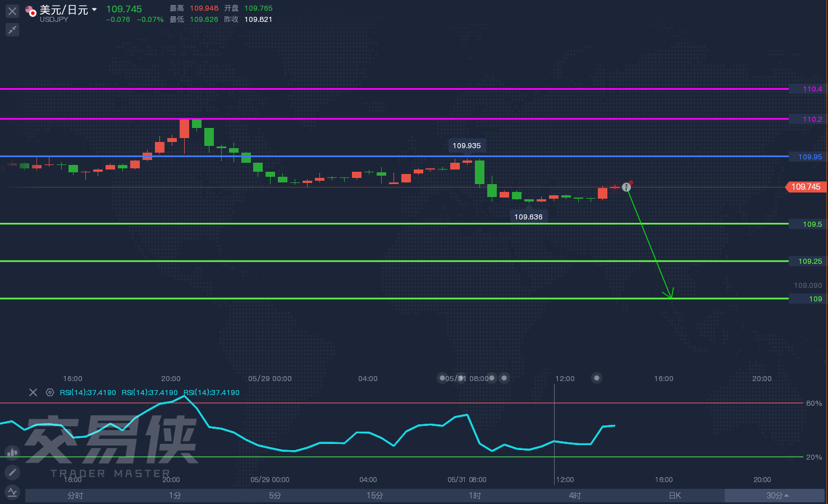Click the collapse chart arrows icon
The image size is (828, 504).
pos(12,30)
